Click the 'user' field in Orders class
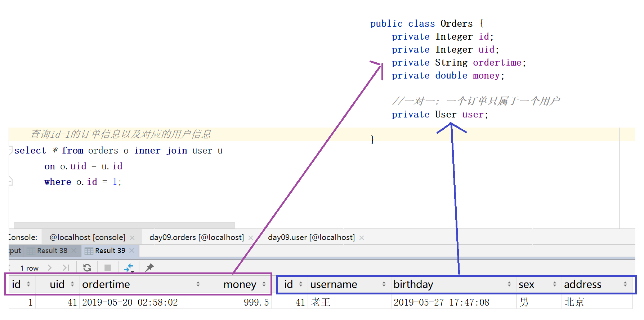 tap(473, 114)
